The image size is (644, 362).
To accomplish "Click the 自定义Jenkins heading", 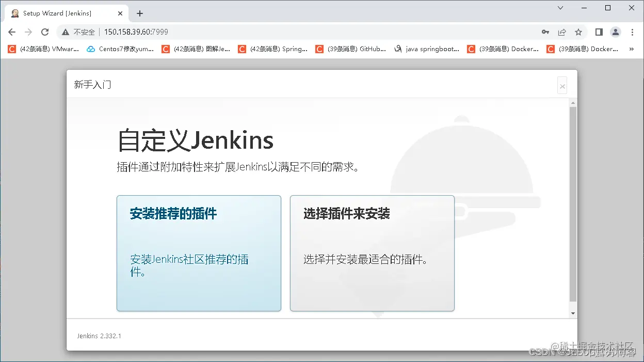I will click(x=196, y=140).
